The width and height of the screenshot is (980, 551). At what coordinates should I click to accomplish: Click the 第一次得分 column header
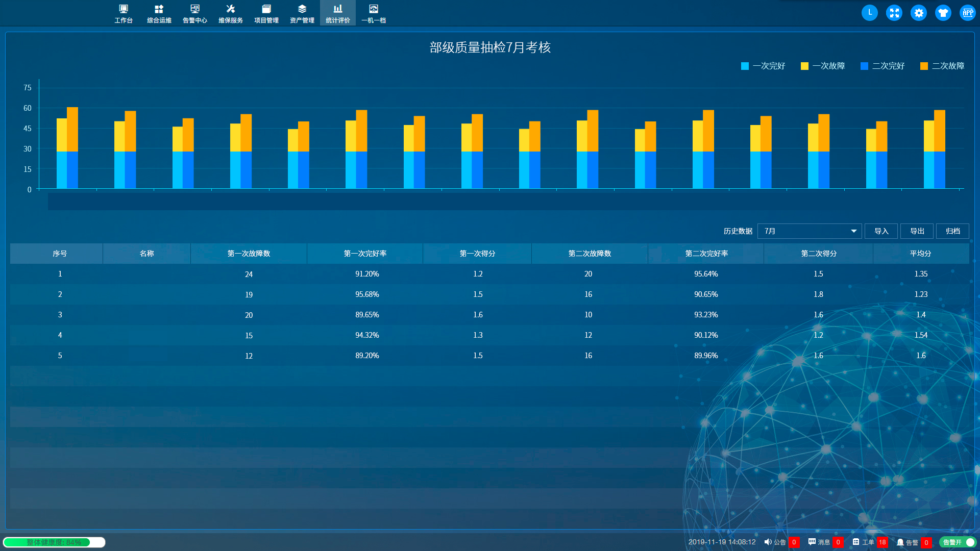[x=477, y=254]
